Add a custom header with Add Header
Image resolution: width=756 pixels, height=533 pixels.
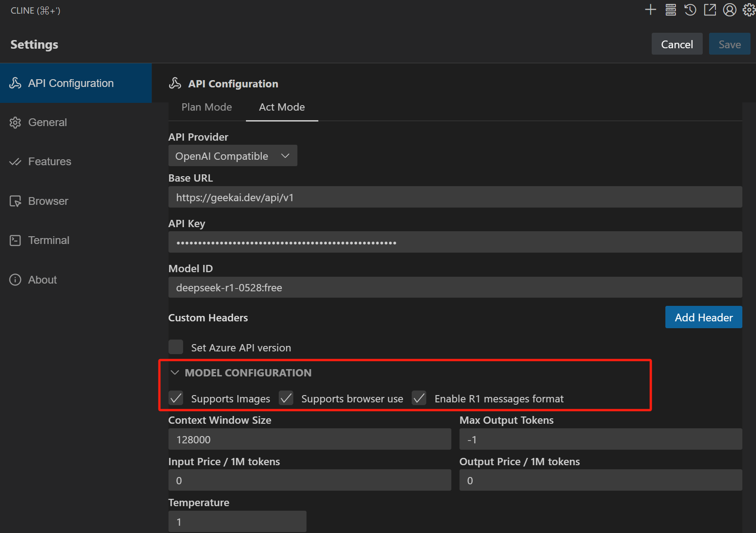[x=704, y=317]
